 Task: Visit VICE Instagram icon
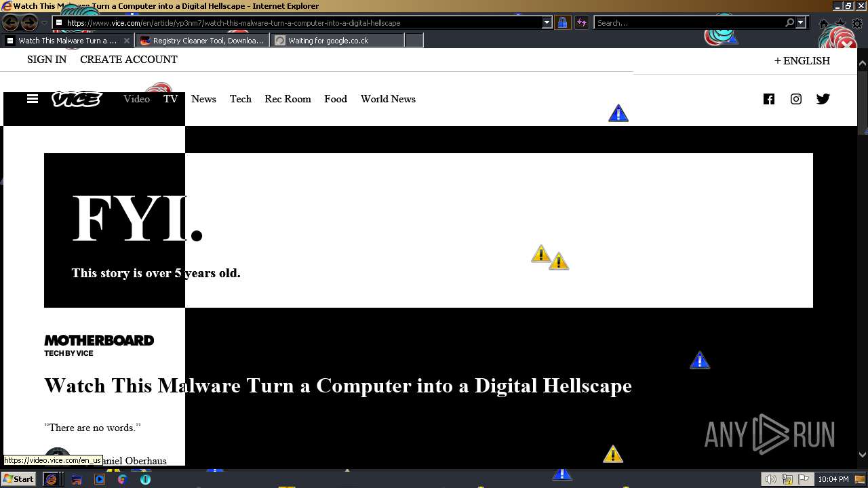795,99
